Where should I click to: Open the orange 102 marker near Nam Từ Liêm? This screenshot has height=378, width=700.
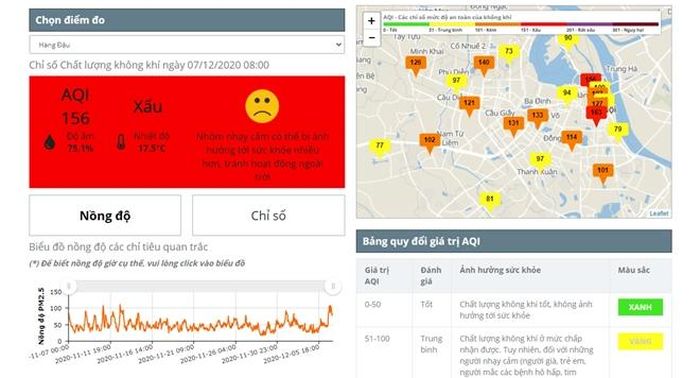(x=429, y=143)
